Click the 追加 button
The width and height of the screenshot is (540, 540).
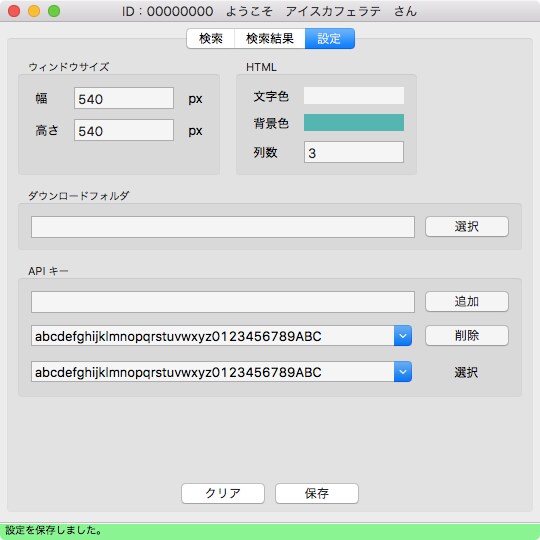tap(467, 302)
